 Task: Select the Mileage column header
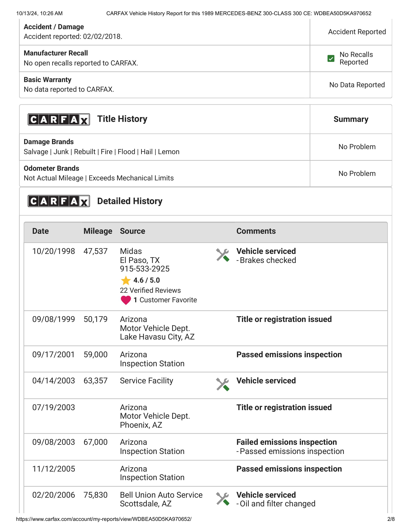tap(98, 231)
